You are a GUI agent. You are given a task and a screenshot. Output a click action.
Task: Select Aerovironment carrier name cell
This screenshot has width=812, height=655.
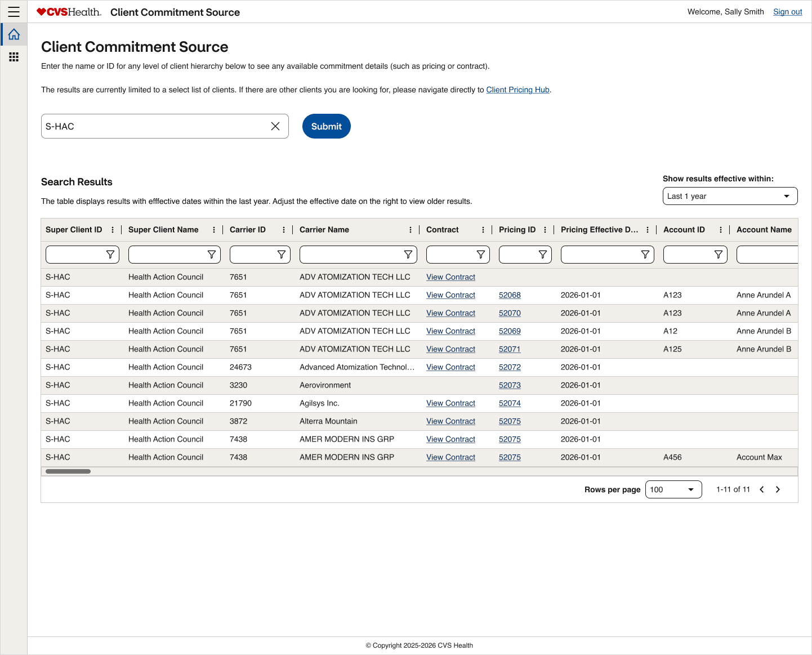325,385
